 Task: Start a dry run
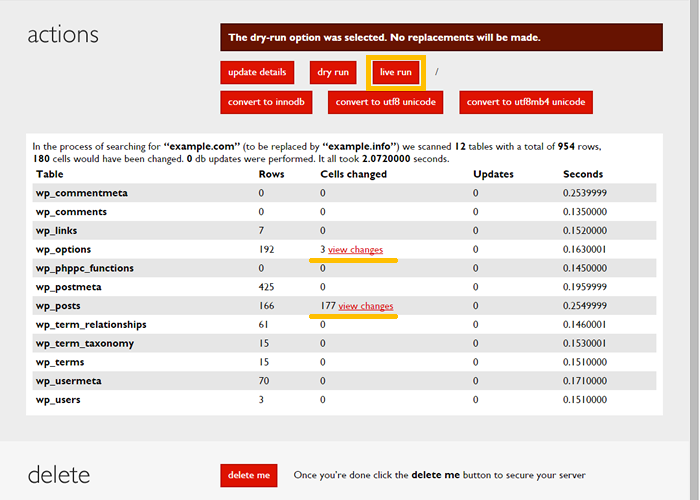[x=332, y=72]
